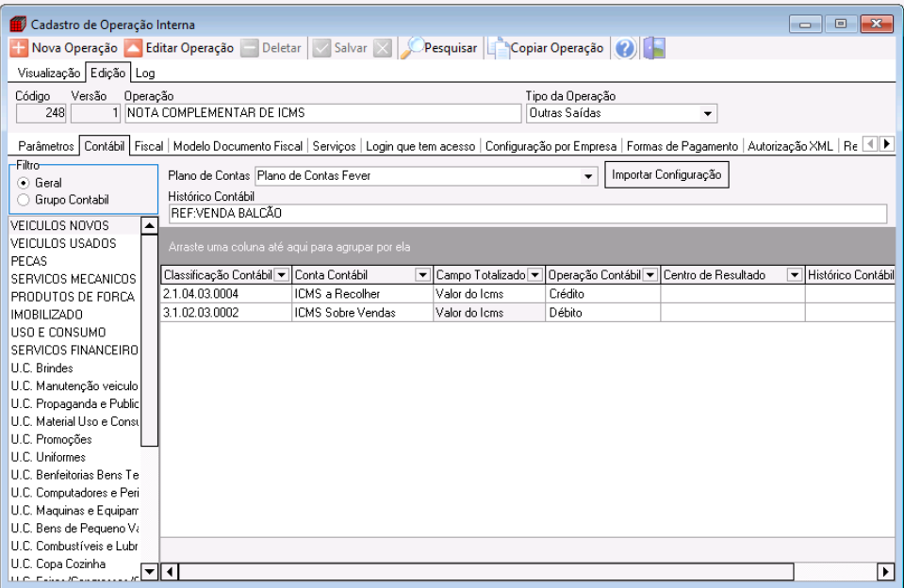Click the Débito cell

click(602, 313)
